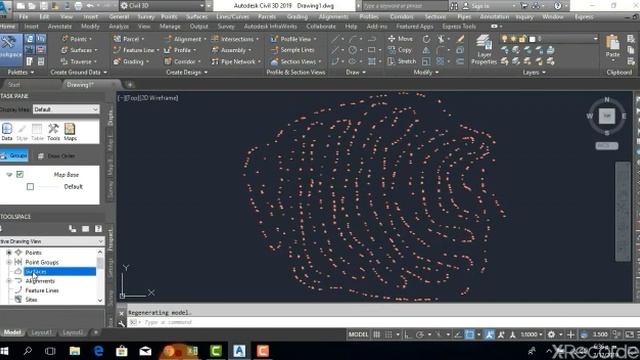Click the Print icon in quick access toolbar
The height and width of the screenshot is (360, 640).
(x=78, y=6)
